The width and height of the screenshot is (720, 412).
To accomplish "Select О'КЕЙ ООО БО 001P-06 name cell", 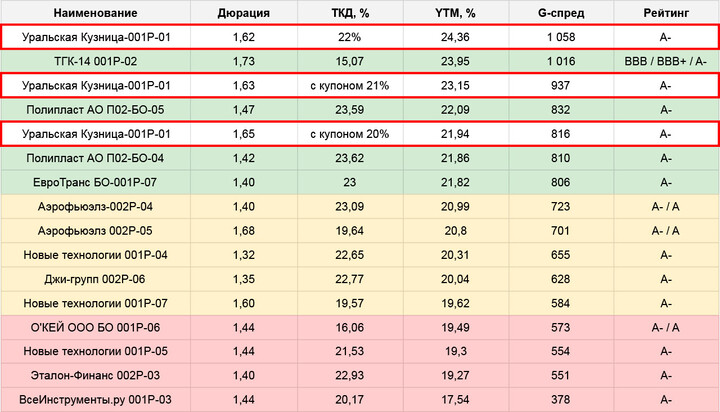I will pos(96,327).
